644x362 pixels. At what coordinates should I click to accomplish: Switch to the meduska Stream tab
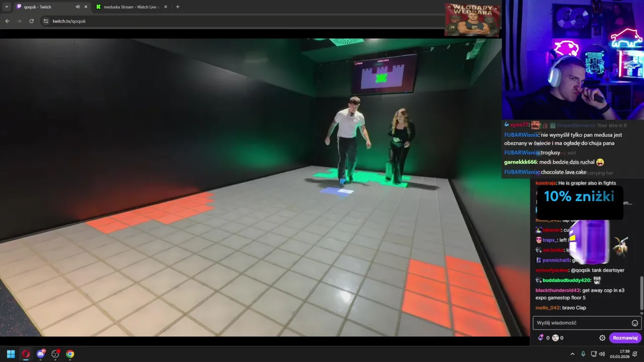[132, 7]
